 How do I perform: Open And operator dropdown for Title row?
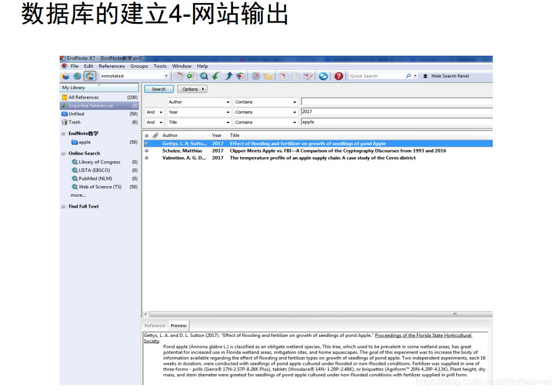point(161,122)
